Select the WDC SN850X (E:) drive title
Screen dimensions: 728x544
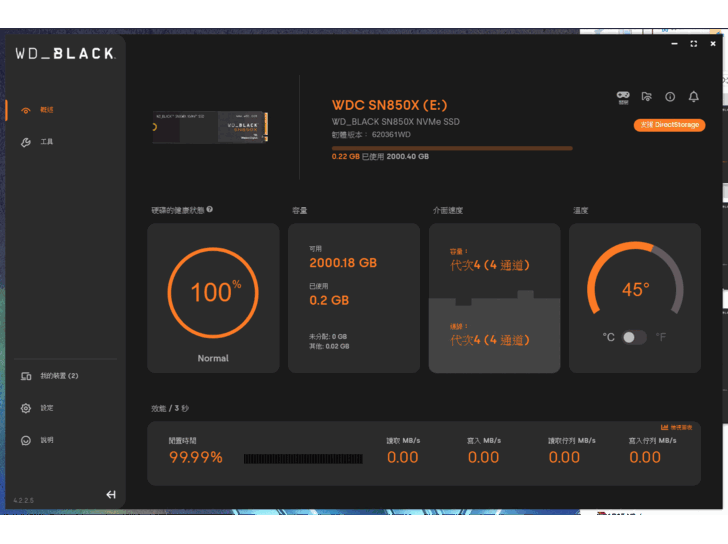point(390,105)
